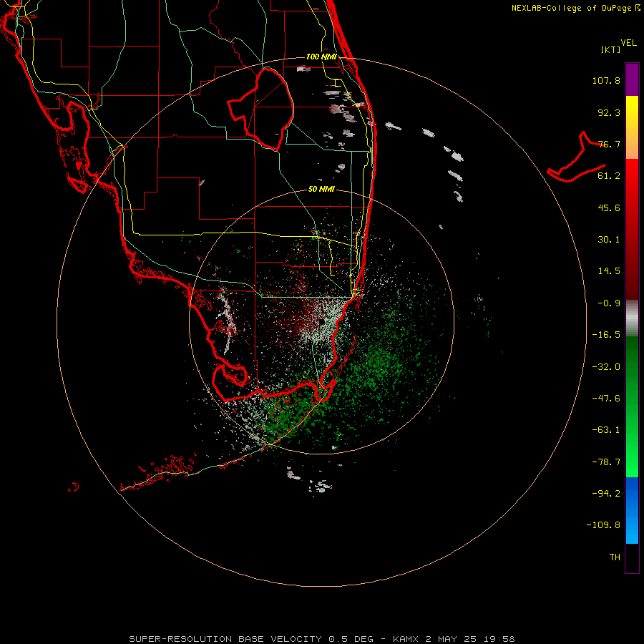
Task: Select the -63.1 scale value
Action: click(606, 430)
